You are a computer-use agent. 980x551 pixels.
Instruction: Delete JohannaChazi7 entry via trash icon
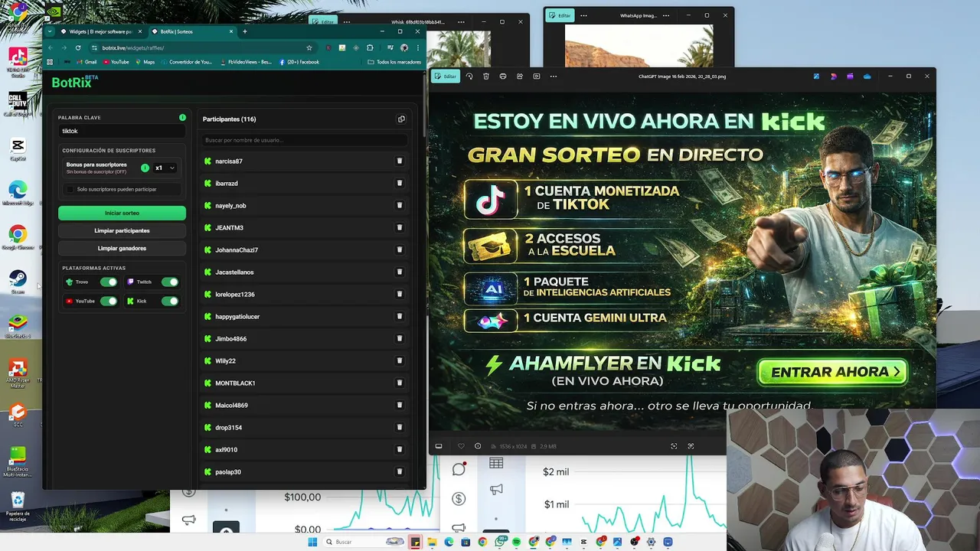click(x=399, y=249)
